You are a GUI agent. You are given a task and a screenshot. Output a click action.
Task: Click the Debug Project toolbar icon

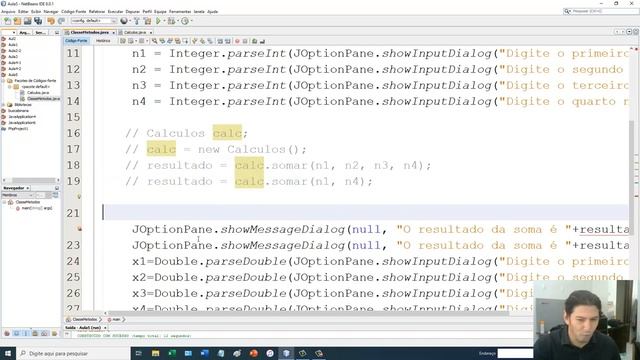(x=171, y=21)
